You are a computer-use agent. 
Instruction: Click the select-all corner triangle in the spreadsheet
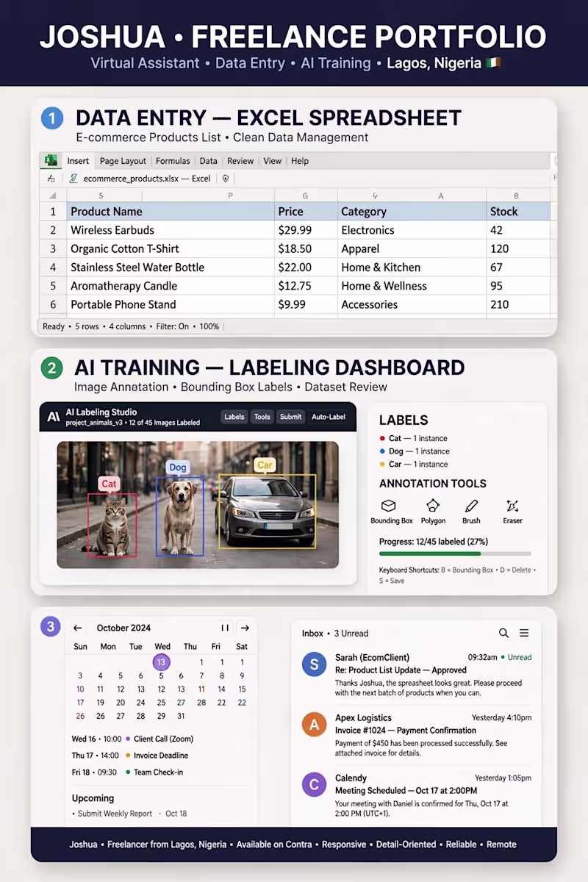[x=52, y=196]
